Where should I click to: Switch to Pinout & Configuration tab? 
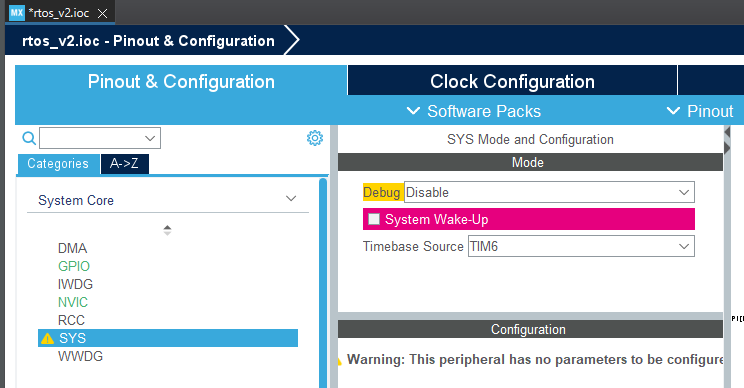click(x=181, y=82)
